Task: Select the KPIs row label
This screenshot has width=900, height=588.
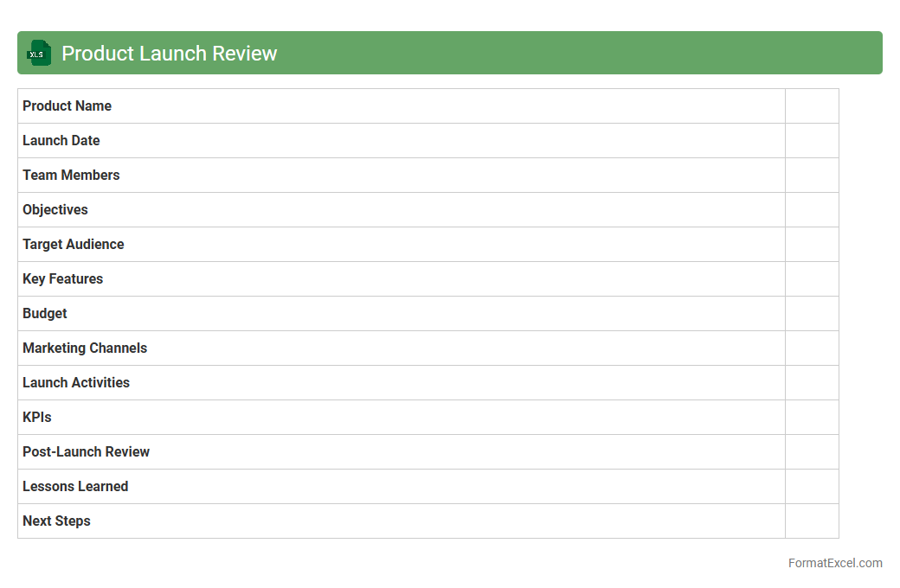Action: pos(37,418)
